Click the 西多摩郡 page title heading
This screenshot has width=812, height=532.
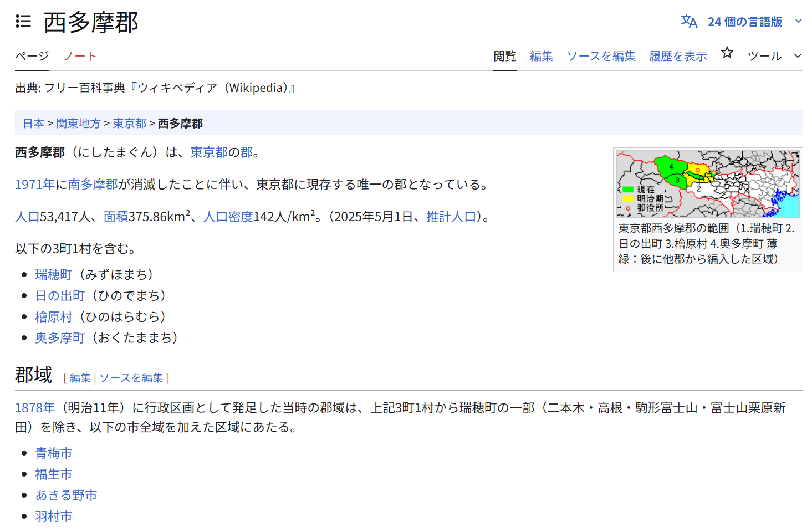click(91, 22)
